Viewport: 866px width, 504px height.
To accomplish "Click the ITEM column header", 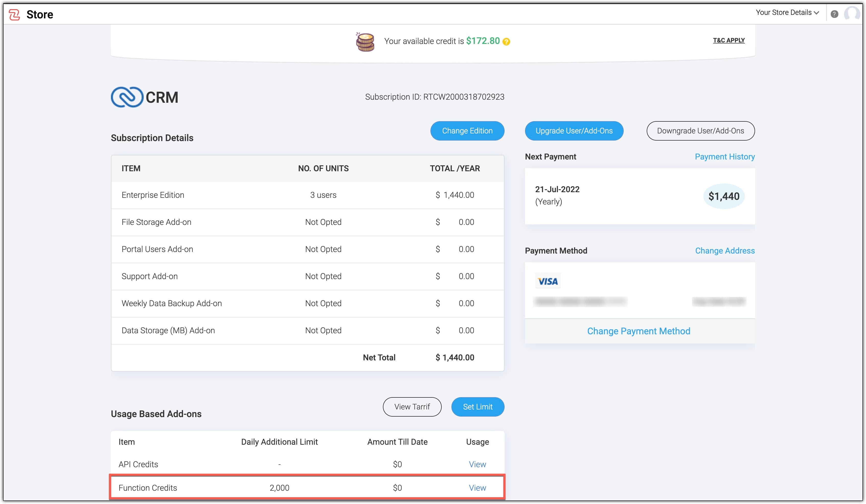I will 131,168.
